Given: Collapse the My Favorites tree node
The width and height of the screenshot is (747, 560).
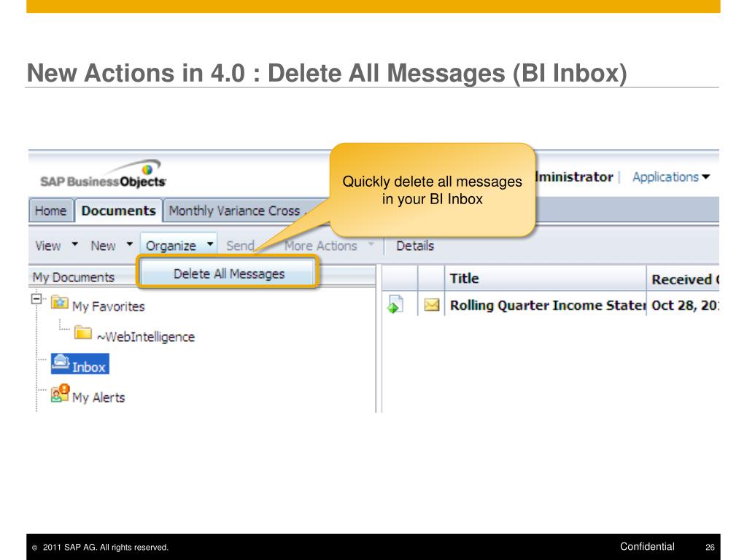Looking at the screenshot, I should pos(36,299).
